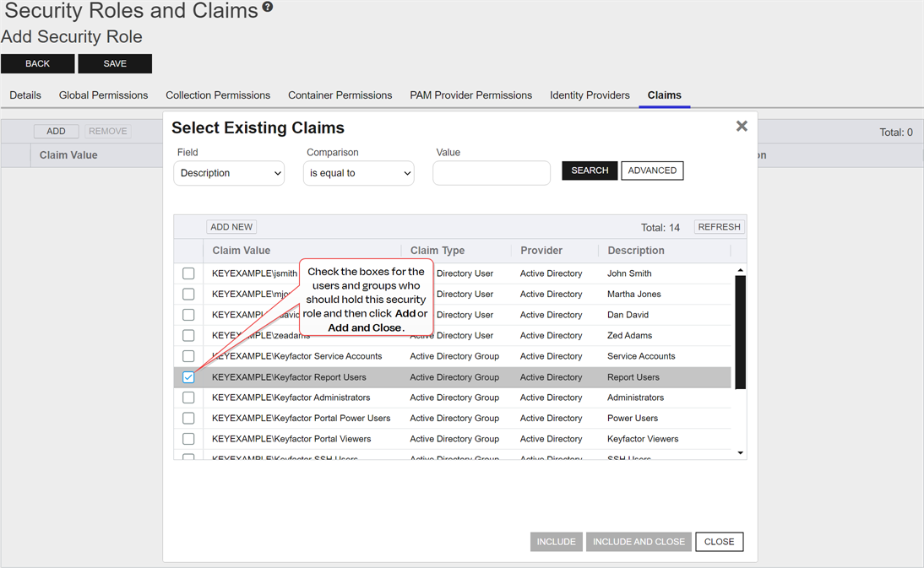Go to PAM Provider Permissions tab
Image resolution: width=924 pixels, height=568 pixels.
tap(470, 95)
